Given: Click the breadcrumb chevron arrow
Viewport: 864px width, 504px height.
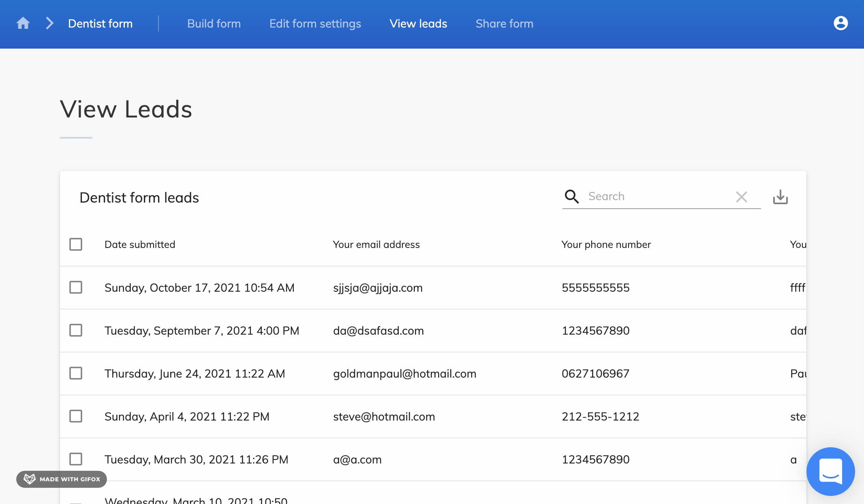Looking at the screenshot, I should [49, 23].
